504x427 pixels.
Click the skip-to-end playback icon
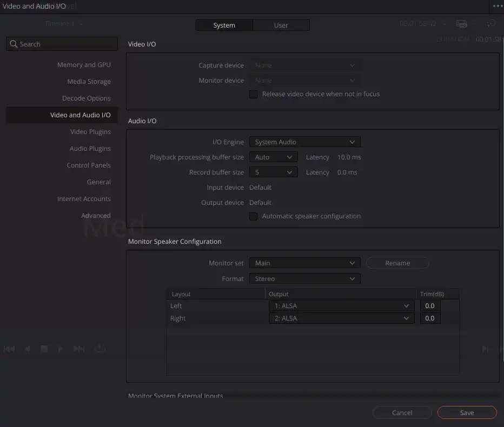pyautogui.click(x=79, y=349)
